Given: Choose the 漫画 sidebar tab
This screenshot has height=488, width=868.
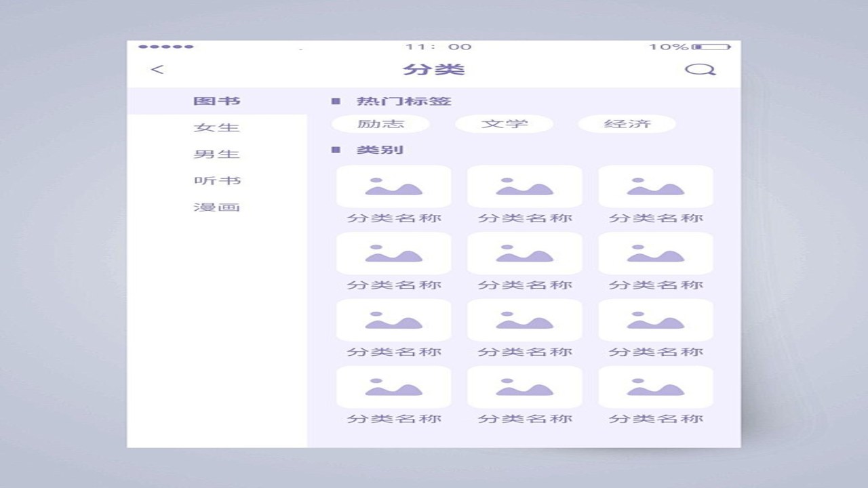Looking at the screenshot, I should (217, 207).
